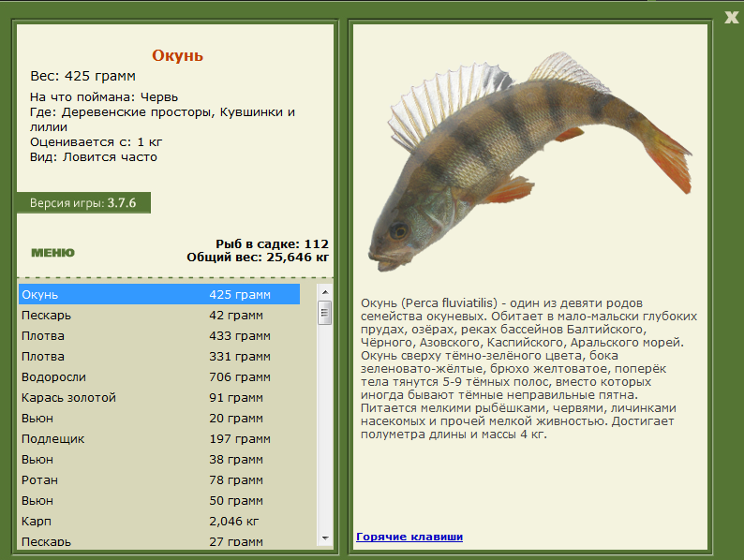Select Вьюн 50 грамм entry

(x=159, y=501)
